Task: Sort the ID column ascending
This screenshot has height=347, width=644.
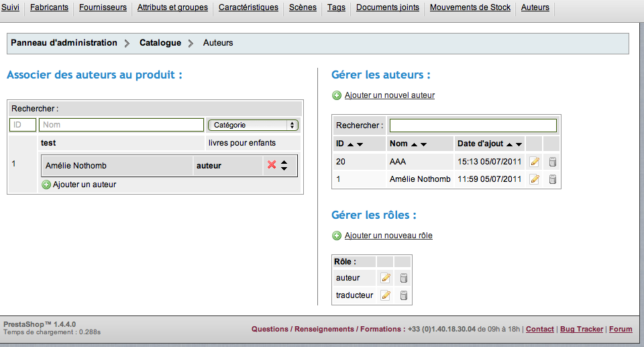Action: [350, 144]
